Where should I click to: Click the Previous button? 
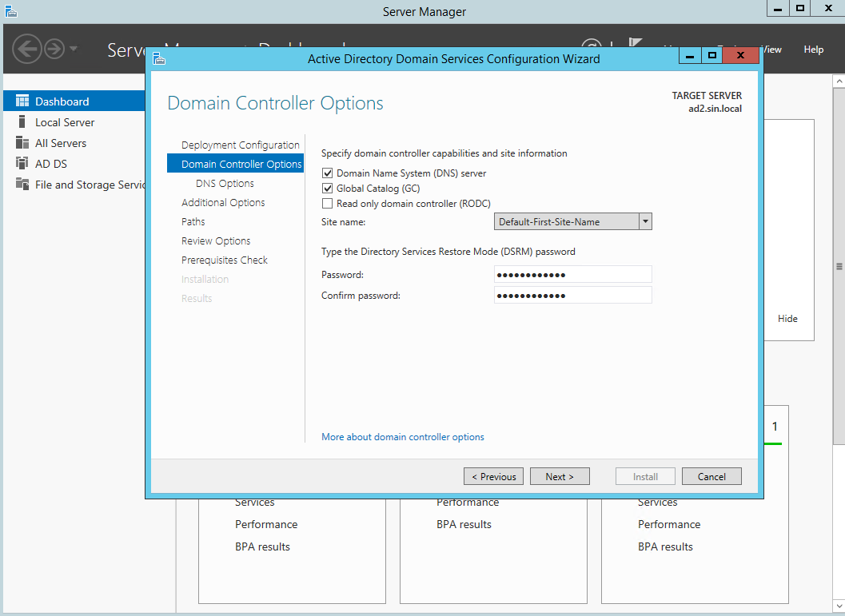tap(493, 476)
